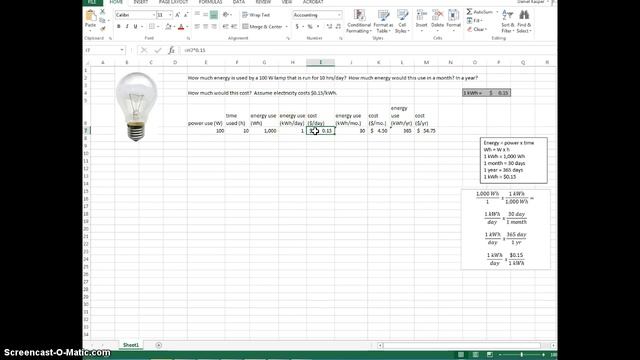
Task: Expand the Merge & Center dropdown arrow
Action: 287,27
